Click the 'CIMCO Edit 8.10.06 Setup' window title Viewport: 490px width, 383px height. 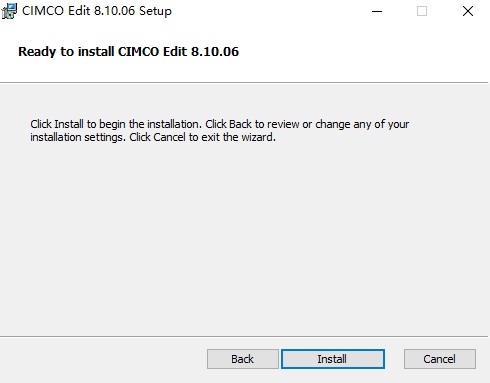point(97,11)
